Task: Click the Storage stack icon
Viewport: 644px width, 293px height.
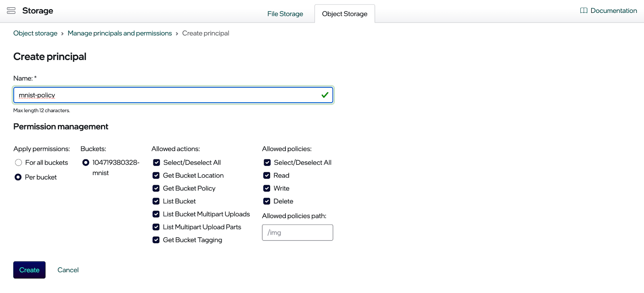Action: [x=11, y=11]
